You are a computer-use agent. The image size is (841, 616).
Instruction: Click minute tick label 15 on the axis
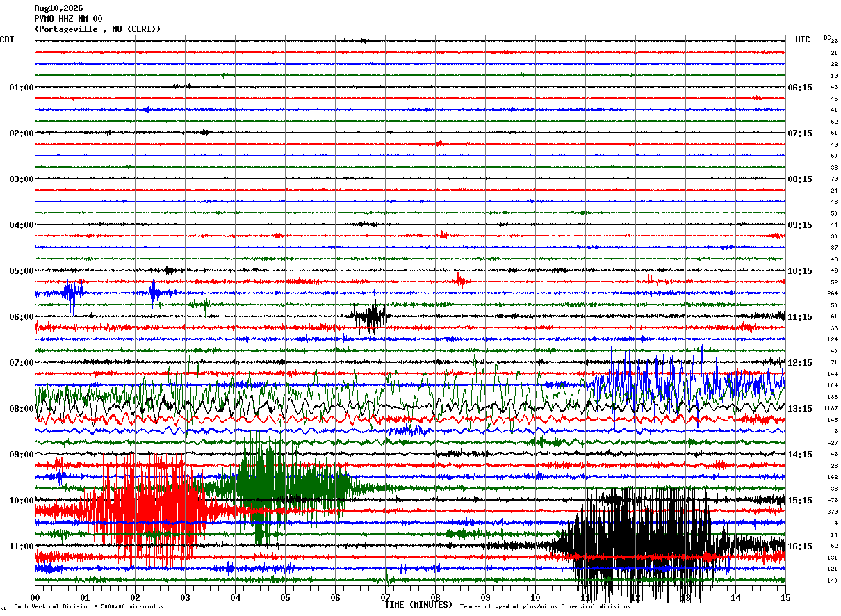coord(785,597)
